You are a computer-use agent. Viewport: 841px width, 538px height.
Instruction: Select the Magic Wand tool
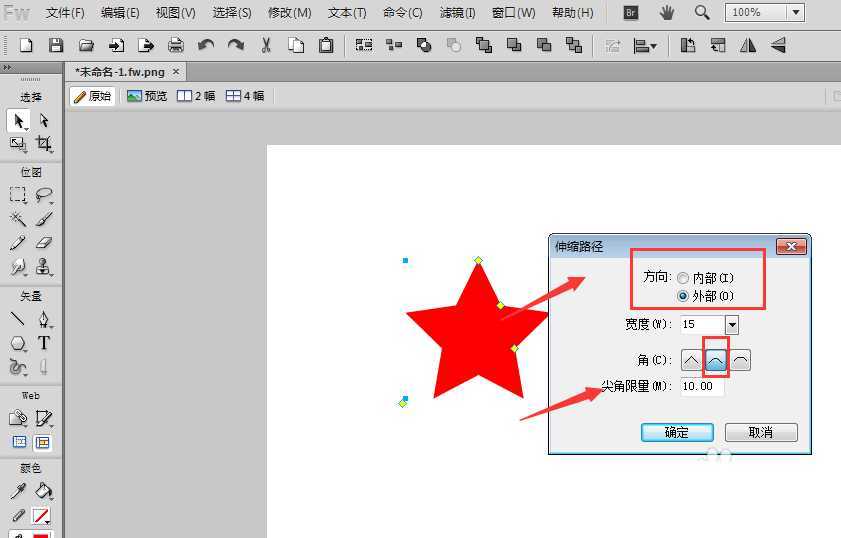[x=18, y=219]
